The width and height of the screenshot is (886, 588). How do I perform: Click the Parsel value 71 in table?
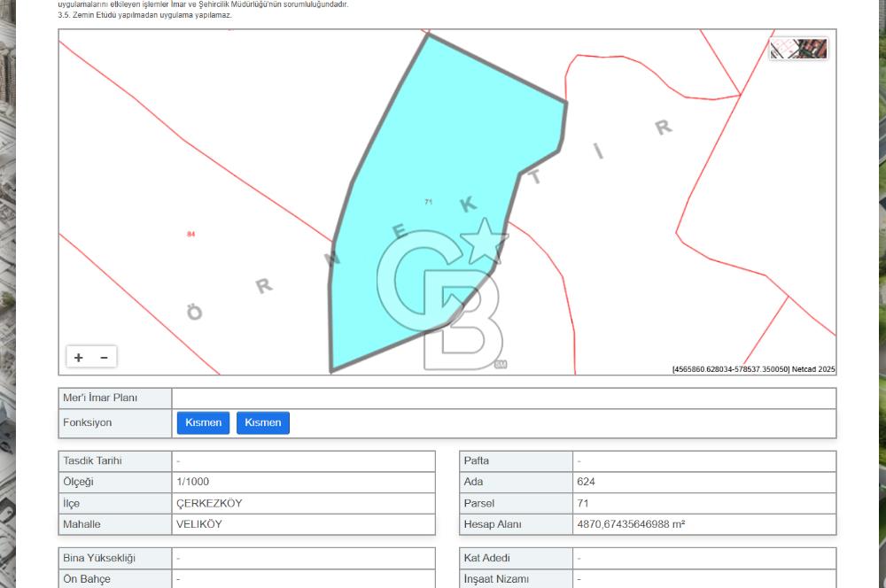583,503
